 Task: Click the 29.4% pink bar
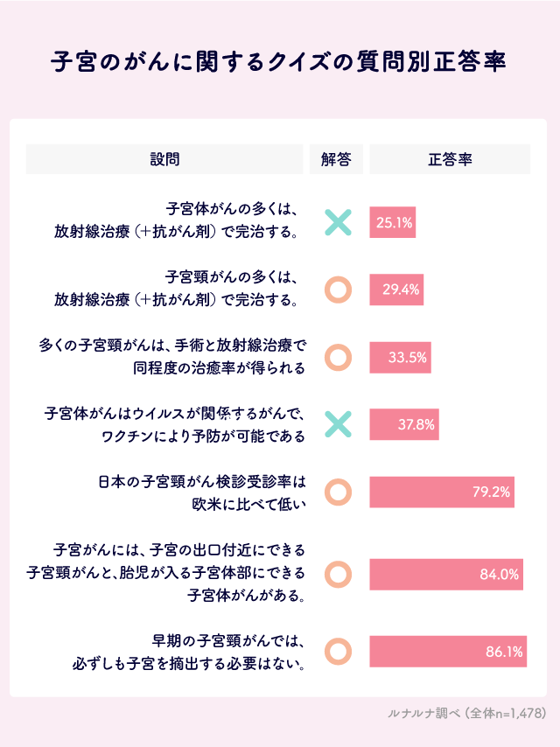pos(397,290)
